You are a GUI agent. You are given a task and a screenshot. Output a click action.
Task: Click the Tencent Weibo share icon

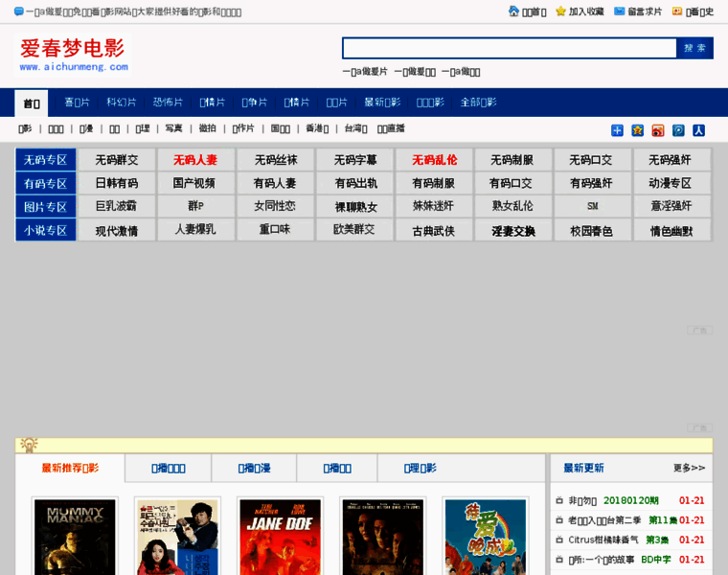(678, 130)
